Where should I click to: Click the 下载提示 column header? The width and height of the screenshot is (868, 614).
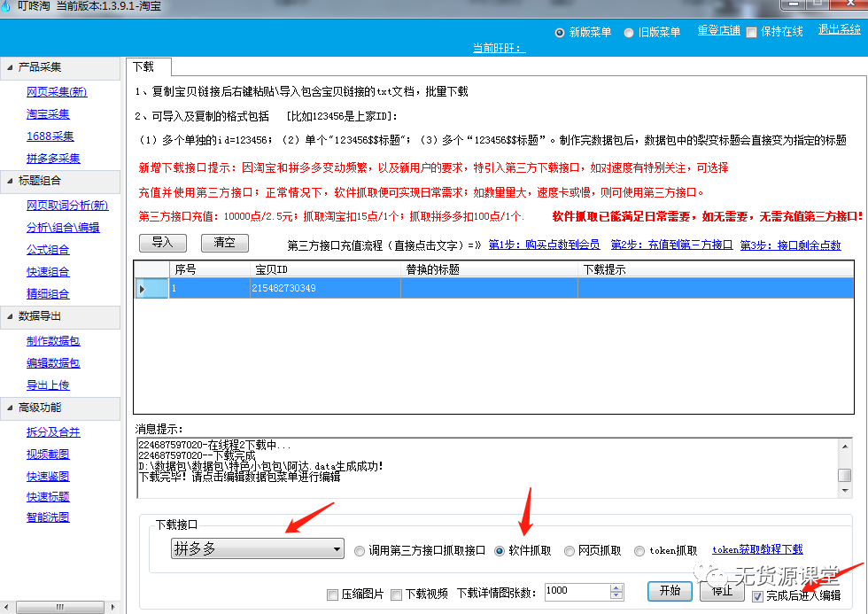point(716,269)
